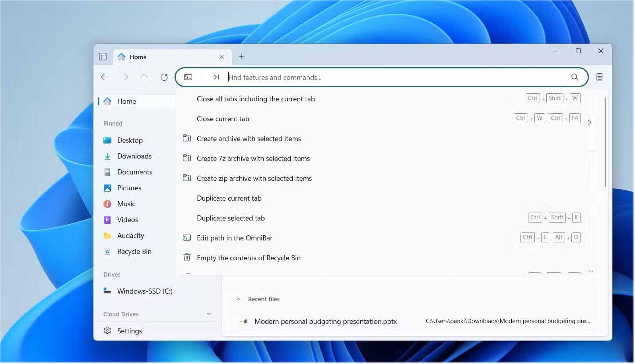This screenshot has width=635, height=364.
Task: Run Create zip archive with selected items
Action: (x=382, y=178)
